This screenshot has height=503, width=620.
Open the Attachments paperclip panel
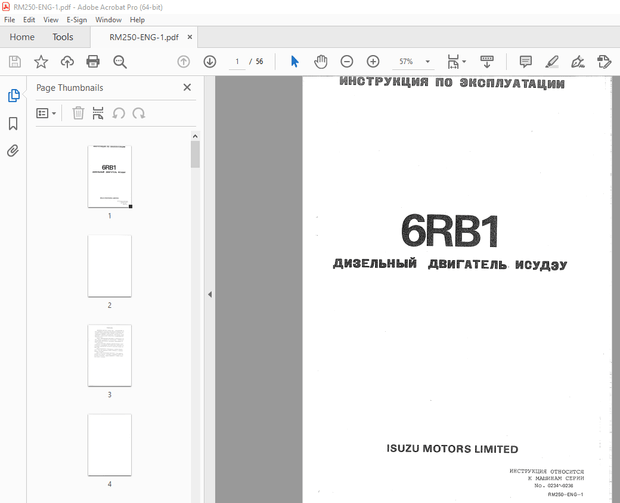click(13, 151)
